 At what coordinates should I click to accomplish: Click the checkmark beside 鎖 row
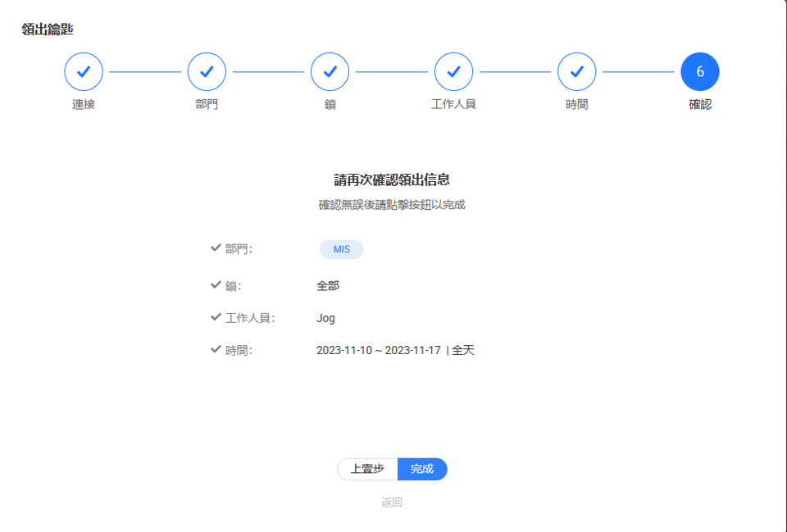tap(216, 285)
